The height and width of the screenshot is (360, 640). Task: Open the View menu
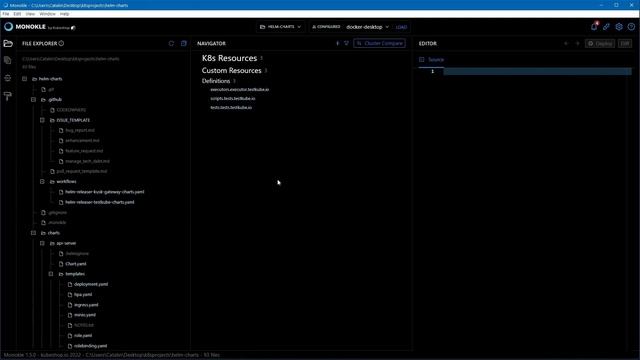pos(30,14)
